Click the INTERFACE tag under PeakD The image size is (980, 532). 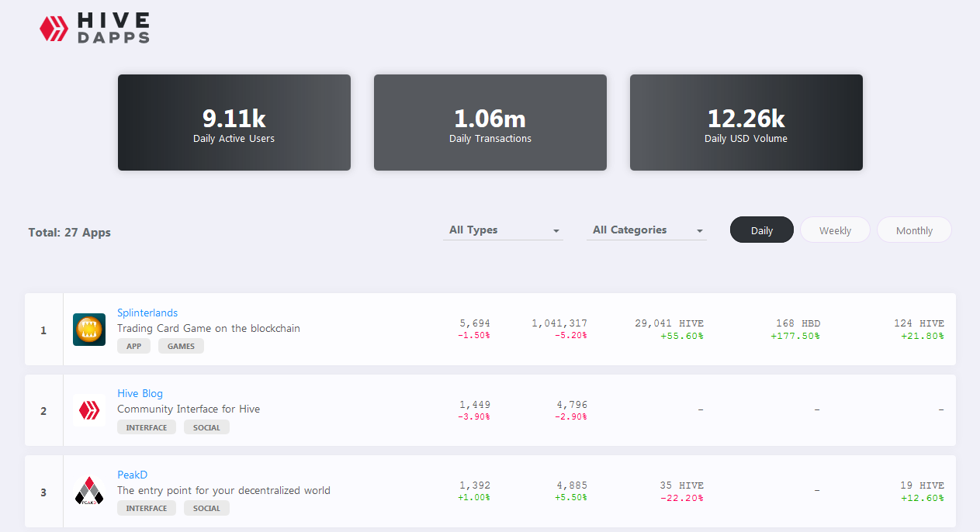(147, 508)
